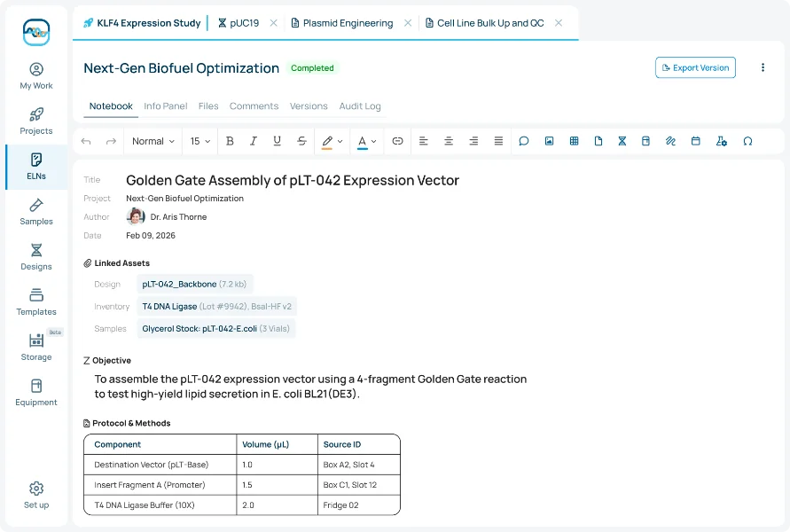Insert a table

pyautogui.click(x=574, y=141)
